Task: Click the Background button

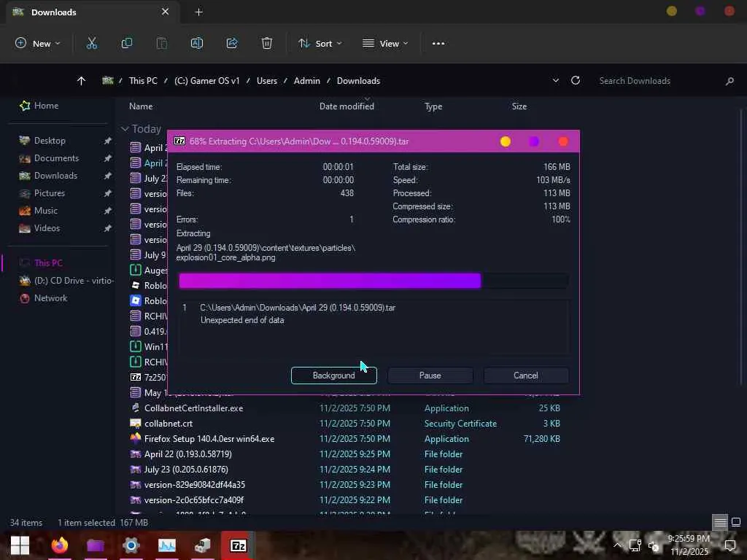Action: click(x=334, y=376)
